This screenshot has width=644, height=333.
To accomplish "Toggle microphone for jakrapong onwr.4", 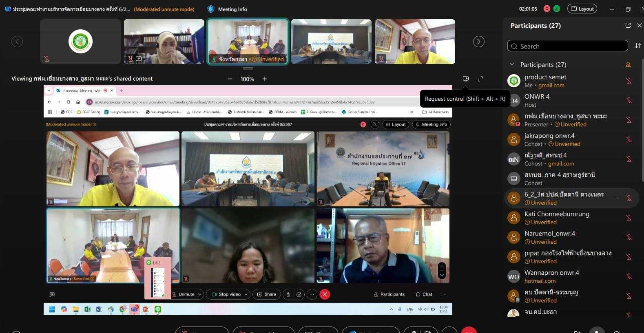I will (629, 139).
